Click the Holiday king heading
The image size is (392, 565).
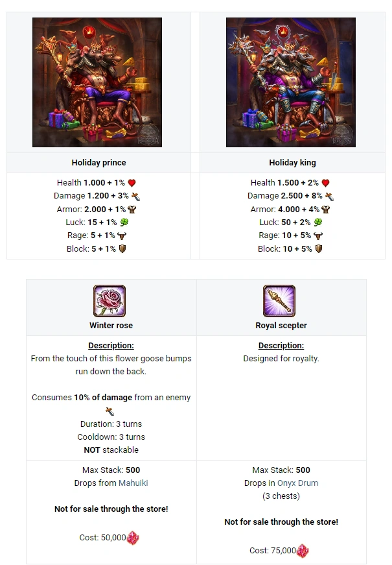point(292,163)
